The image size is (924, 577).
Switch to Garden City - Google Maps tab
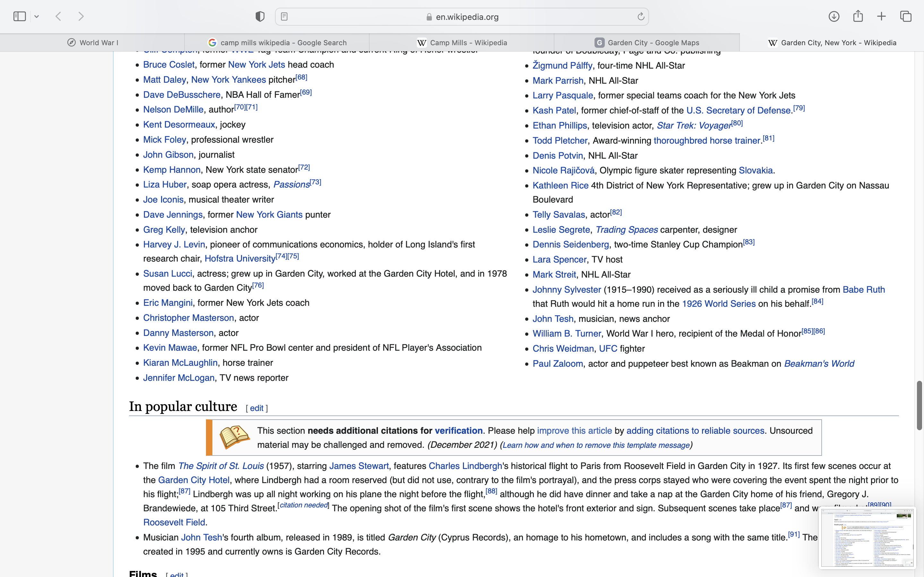click(647, 43)
